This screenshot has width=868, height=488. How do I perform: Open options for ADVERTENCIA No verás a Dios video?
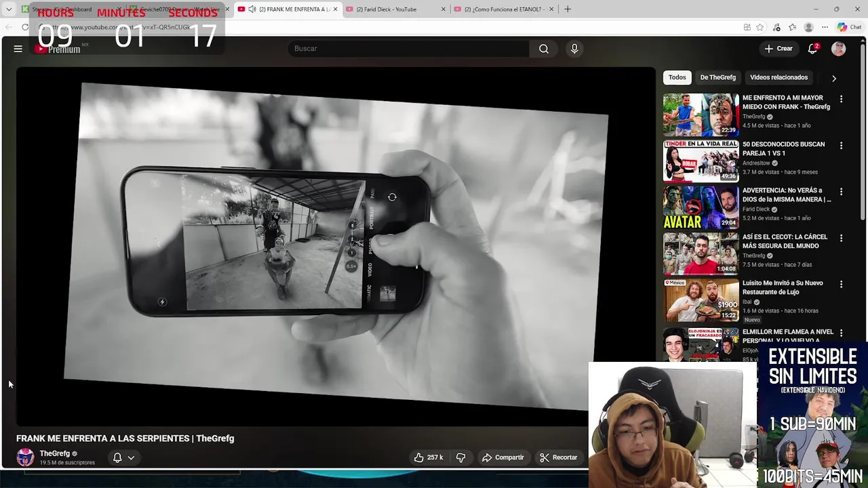[841, 192]
